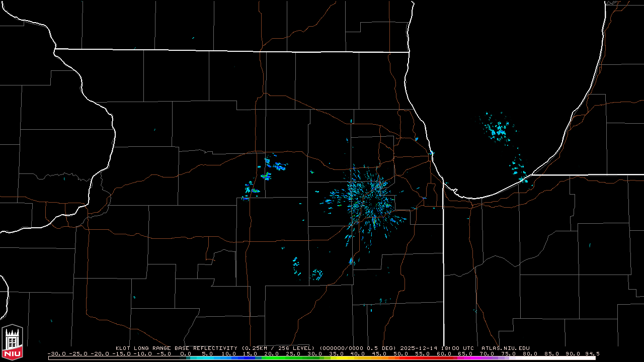The image size is (644, 362).
Task: Click the echo cluster over Lake Michigan
Action: (x=498, y=130)
